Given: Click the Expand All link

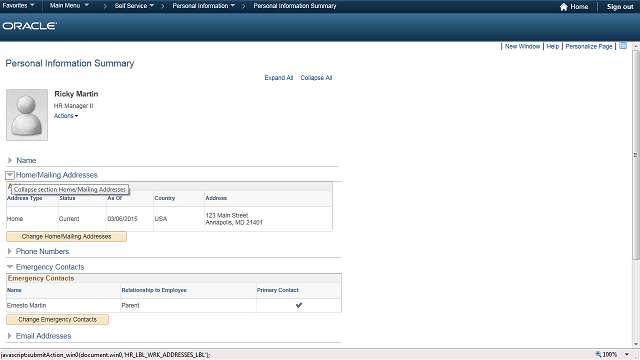Looking at the screenshot, I should pos(278,78).
